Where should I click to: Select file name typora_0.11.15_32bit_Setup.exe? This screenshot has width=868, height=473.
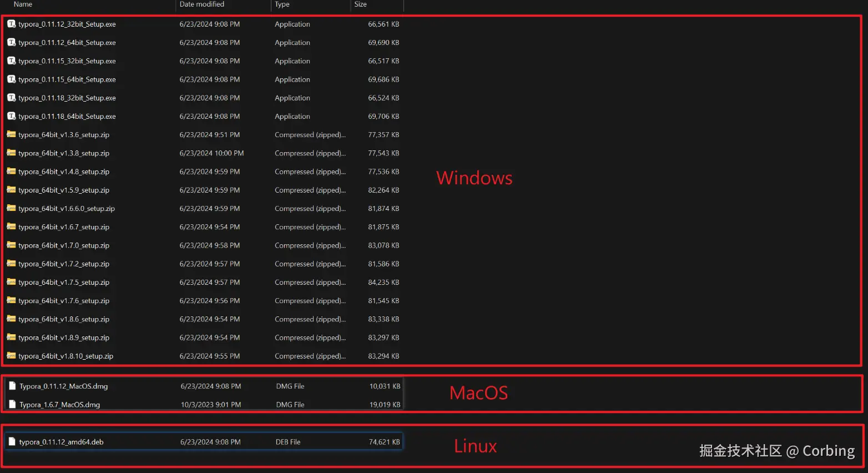coord(67,61)
